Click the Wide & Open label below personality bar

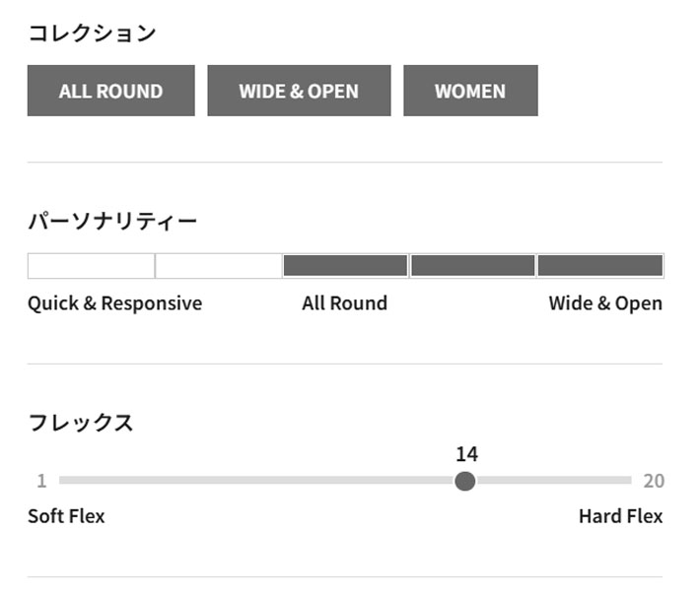[x=605, y=303]
